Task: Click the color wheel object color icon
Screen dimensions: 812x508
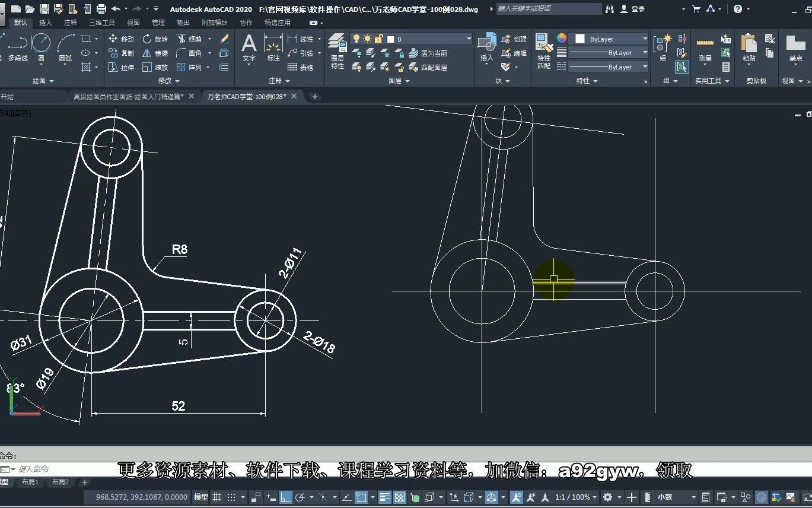Action: [562, 39]
